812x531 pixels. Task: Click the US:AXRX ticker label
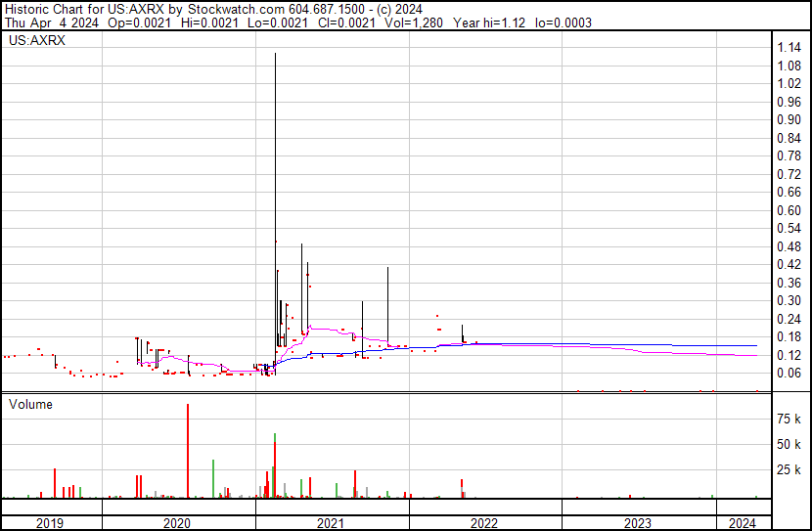tap(37, 40)
